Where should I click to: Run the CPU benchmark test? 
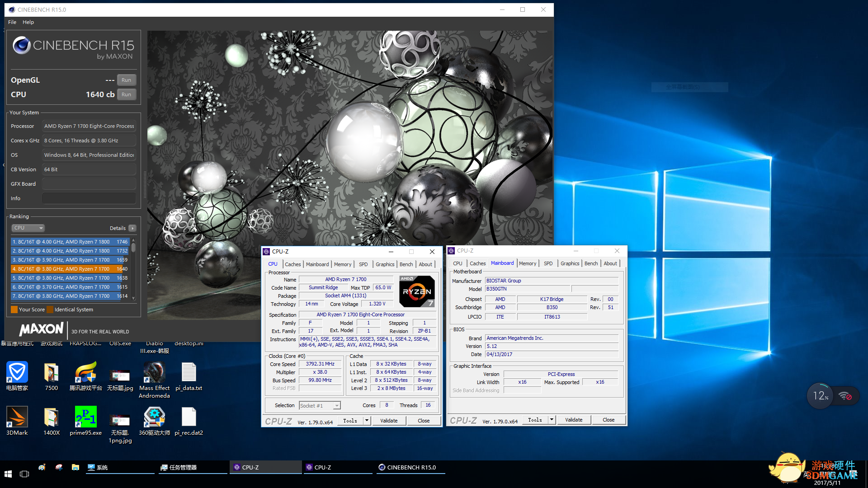coord(126,94)
